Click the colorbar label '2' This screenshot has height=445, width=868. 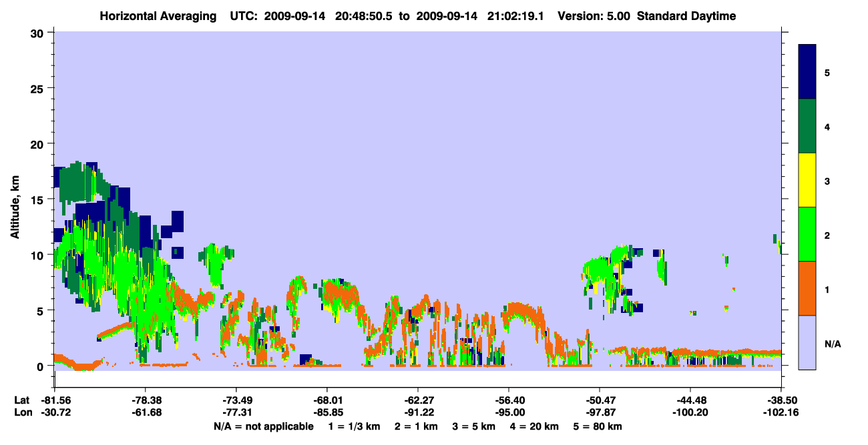[x=827, y=235]
